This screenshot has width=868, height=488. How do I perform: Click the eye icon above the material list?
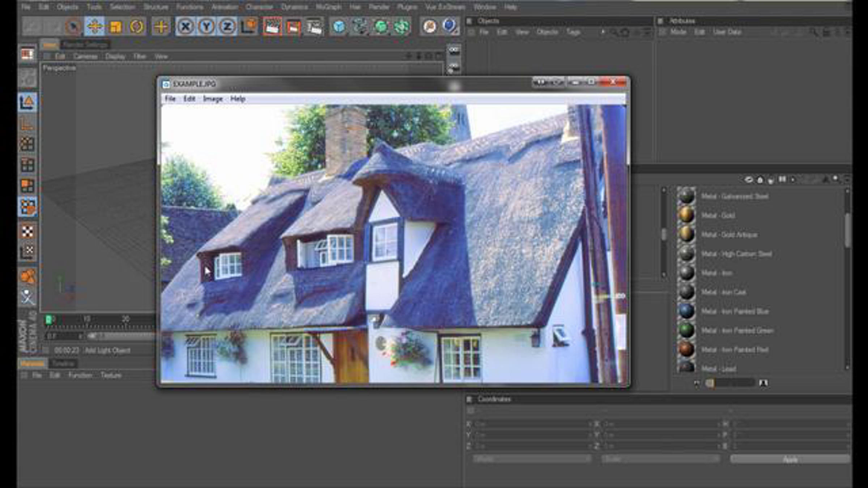748,180
